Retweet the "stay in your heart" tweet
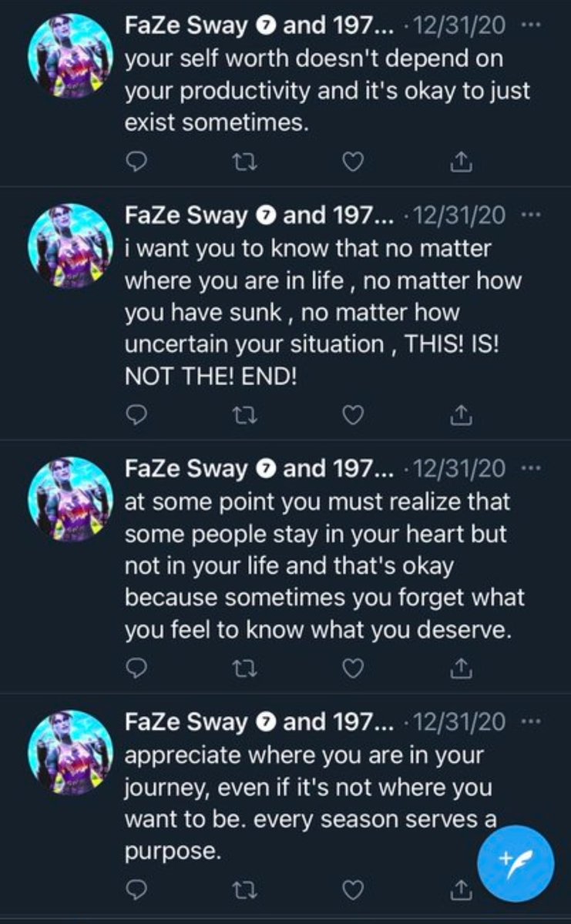This screenshot has width=571, height=924. pyautogui.click(x=244, y=668)
